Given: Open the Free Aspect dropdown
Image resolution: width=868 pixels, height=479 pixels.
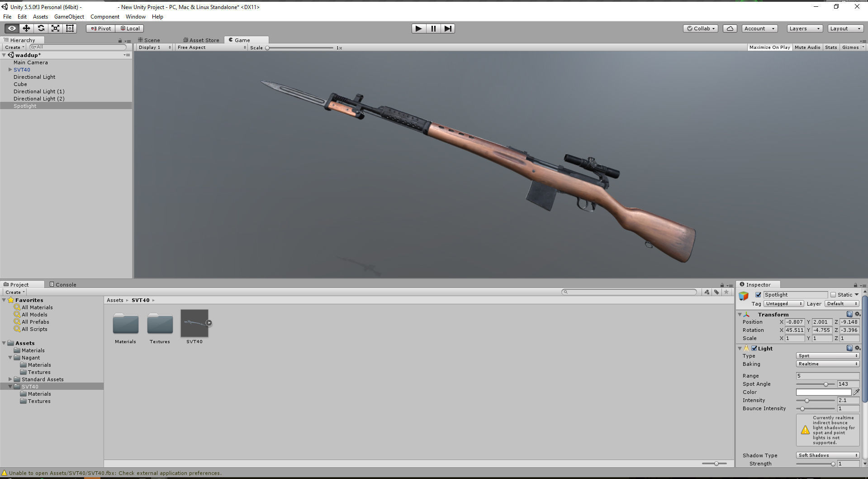Looking at the screenshot, I should [x=211, y=47].
